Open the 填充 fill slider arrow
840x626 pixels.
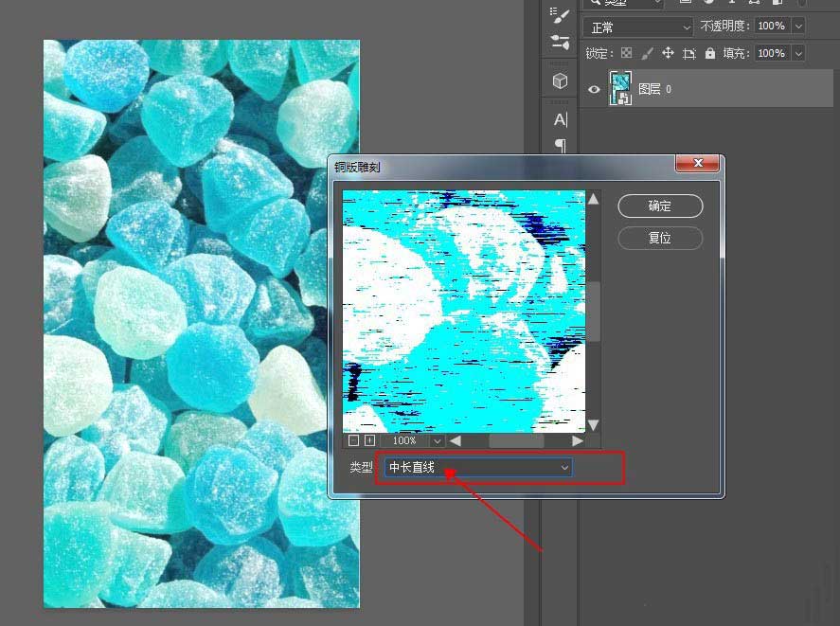798,53
